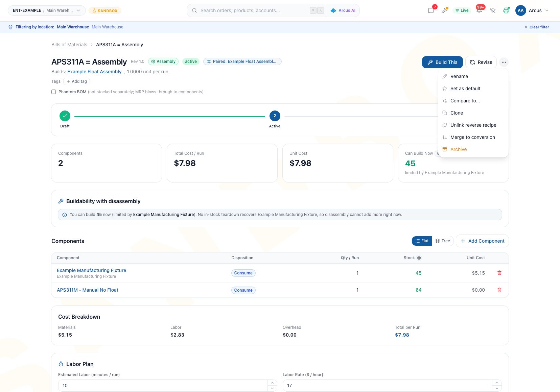The height and width of the screenshot is (392, 560).
Task: Click the Add tag button
Action: [77, 81]
